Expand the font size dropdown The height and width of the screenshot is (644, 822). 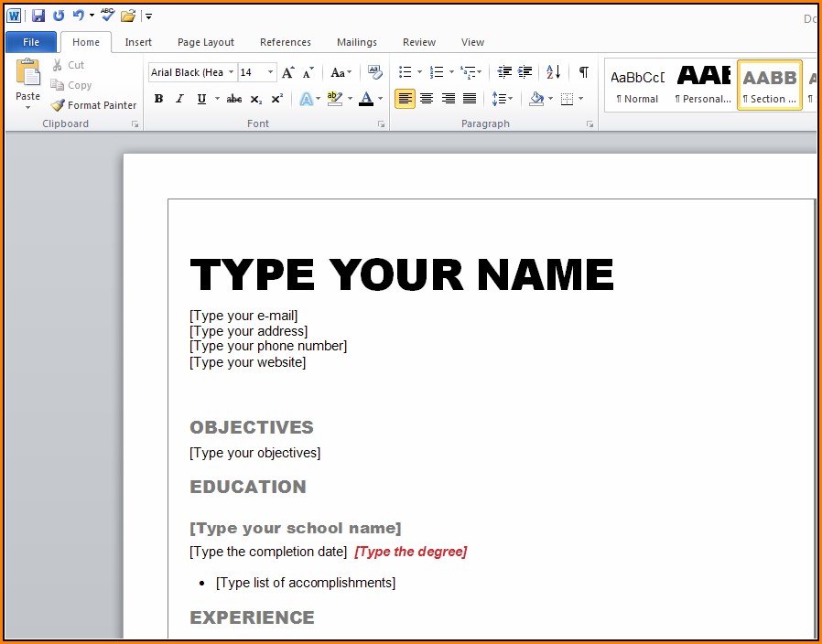coord(270,72)
